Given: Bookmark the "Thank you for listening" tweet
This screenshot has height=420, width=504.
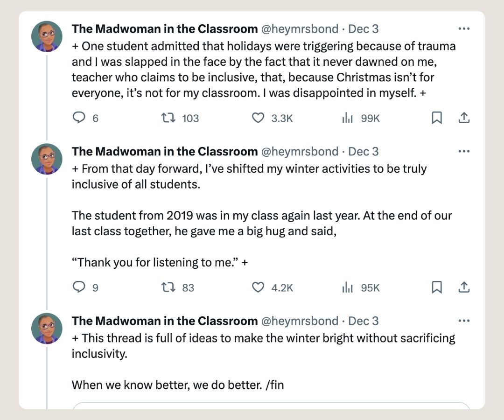Looking at the screenshot, I should 437,287.
